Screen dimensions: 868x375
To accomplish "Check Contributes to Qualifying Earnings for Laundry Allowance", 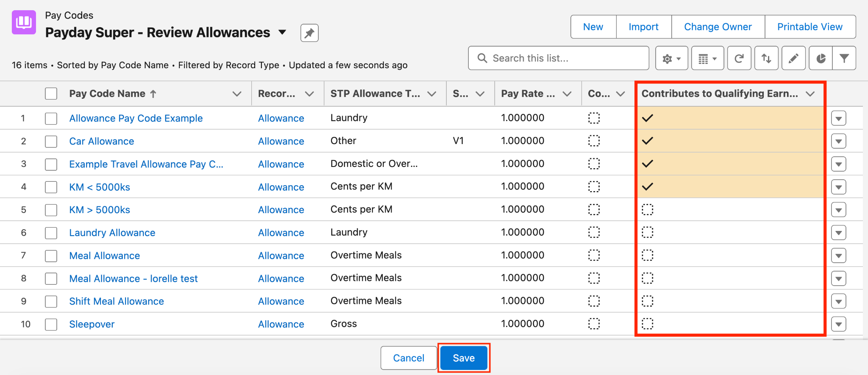I will point(648,232).
